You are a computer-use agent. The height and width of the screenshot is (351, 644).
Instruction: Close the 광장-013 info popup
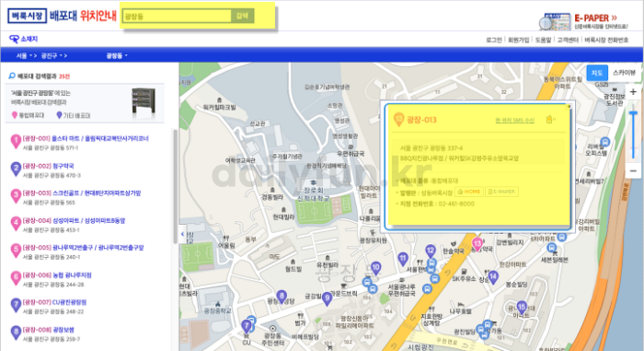point(569,107)
